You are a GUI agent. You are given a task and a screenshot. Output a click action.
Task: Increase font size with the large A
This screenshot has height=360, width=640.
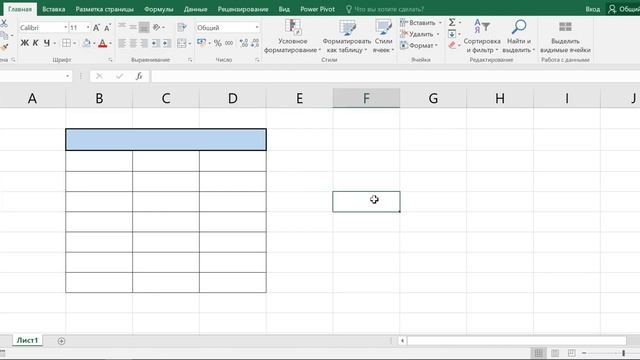[x=96, y=28]
